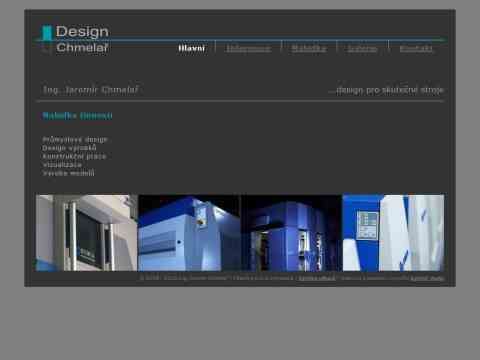Open the Kontakt page link

coord(416,49)
